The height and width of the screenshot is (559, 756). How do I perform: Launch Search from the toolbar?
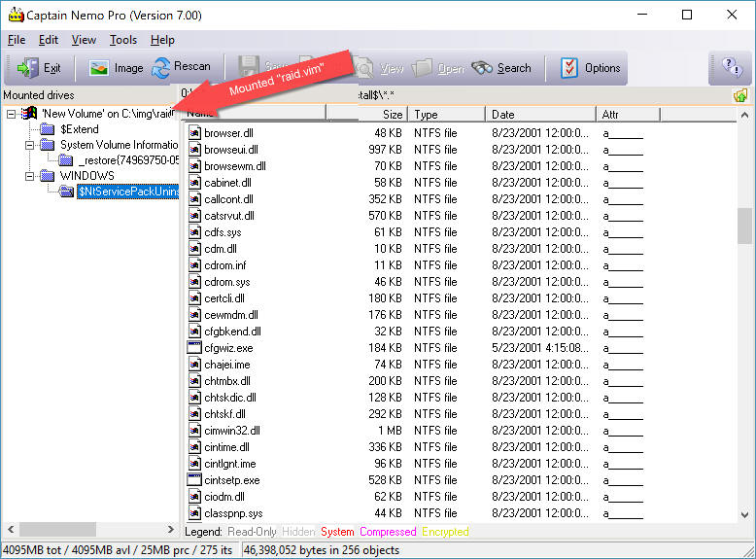click(x=501, y=68)
